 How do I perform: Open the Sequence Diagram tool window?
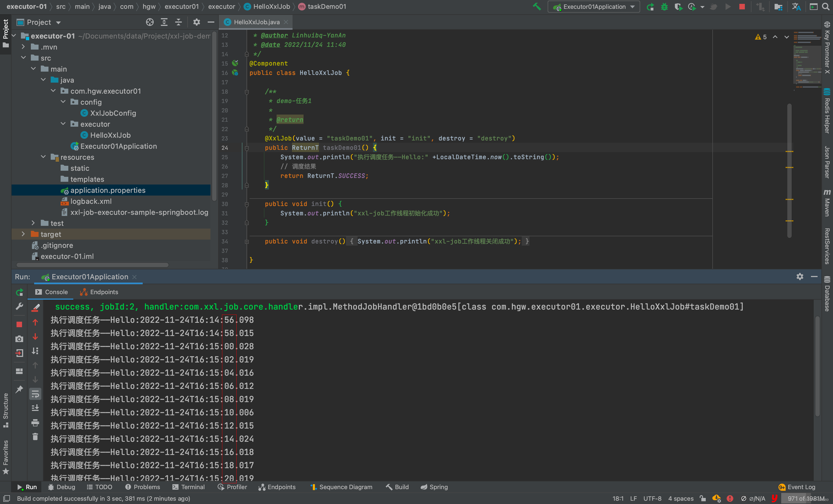pyautogui.click(x=342, y=487)
